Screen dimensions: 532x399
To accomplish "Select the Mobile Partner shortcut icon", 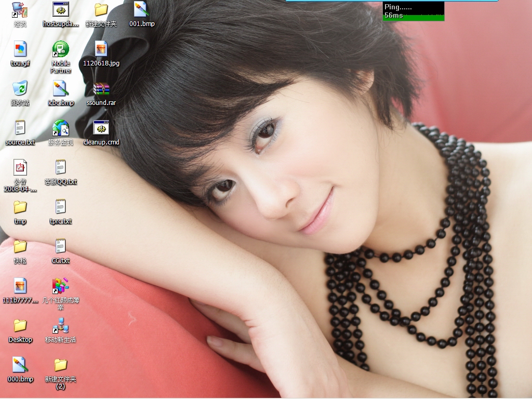I will pos(60,50).
